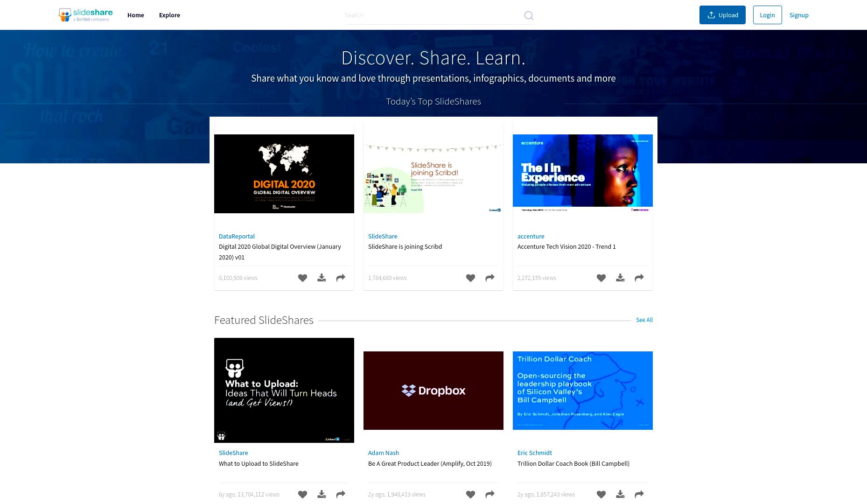Open The I in Experience thumbnail

tap(583, 174)
